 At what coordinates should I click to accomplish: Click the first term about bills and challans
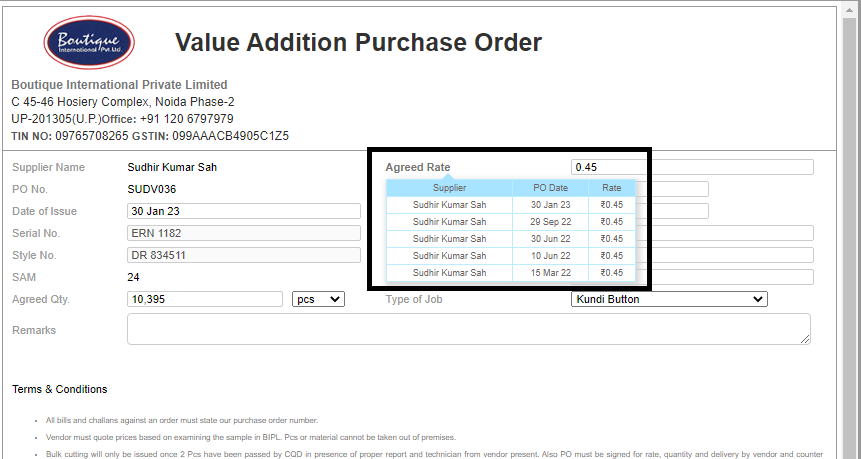[182, 421]
